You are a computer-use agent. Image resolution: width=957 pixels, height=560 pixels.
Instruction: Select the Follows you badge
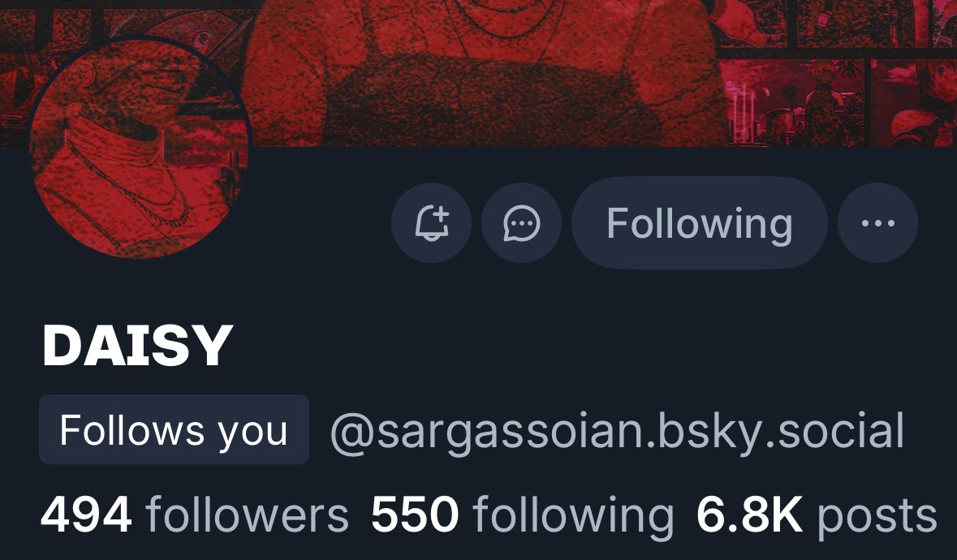coord(174,429)
